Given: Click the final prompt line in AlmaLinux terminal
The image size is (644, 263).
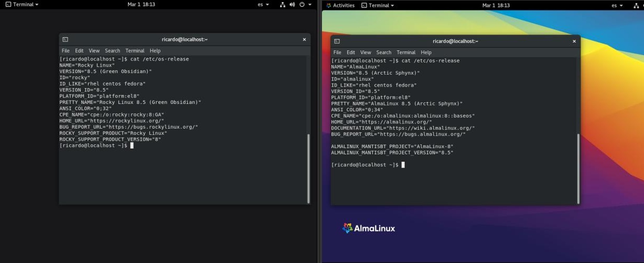Looking at the screenshot, I should [368, 165].
